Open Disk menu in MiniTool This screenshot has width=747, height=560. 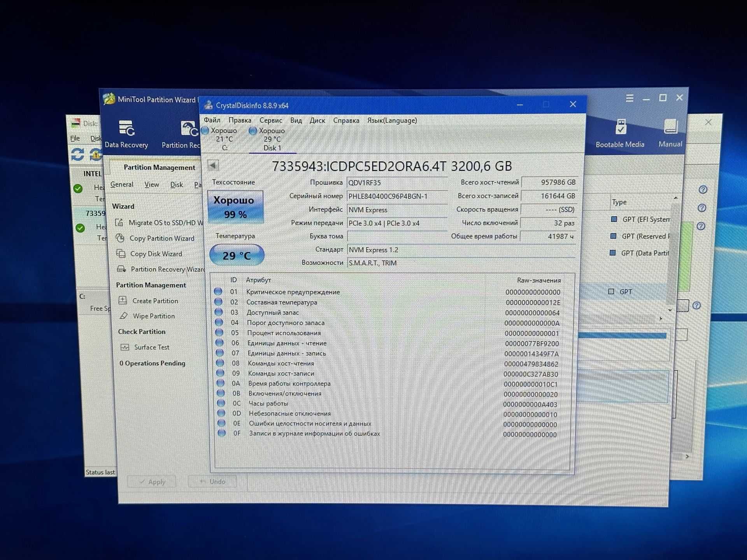(177, 185)
